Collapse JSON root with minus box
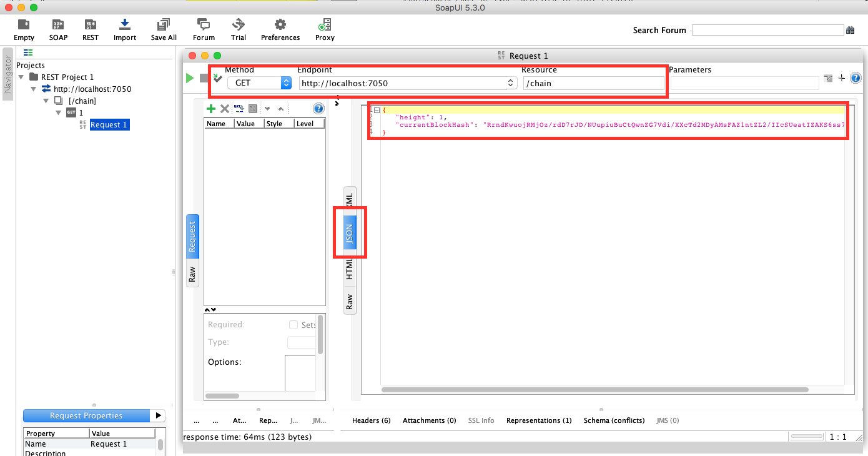The height and width of the screenshot is (456, 868). coord(377,110)
